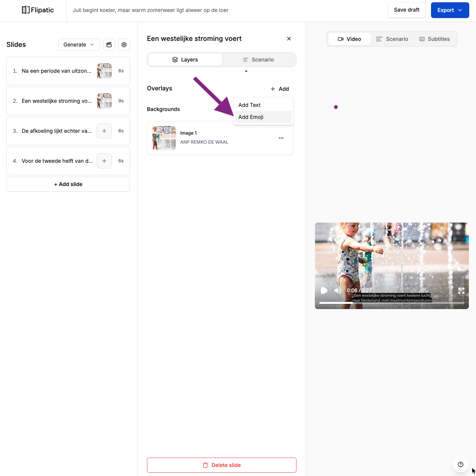Open the Add overlay menu

[x=280, y=89]
